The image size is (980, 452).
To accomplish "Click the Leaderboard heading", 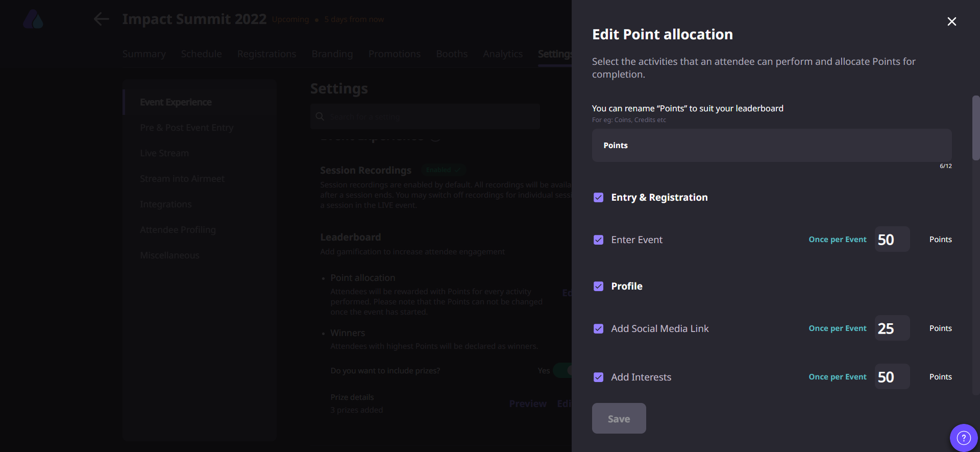I will (x=351, y=237).
